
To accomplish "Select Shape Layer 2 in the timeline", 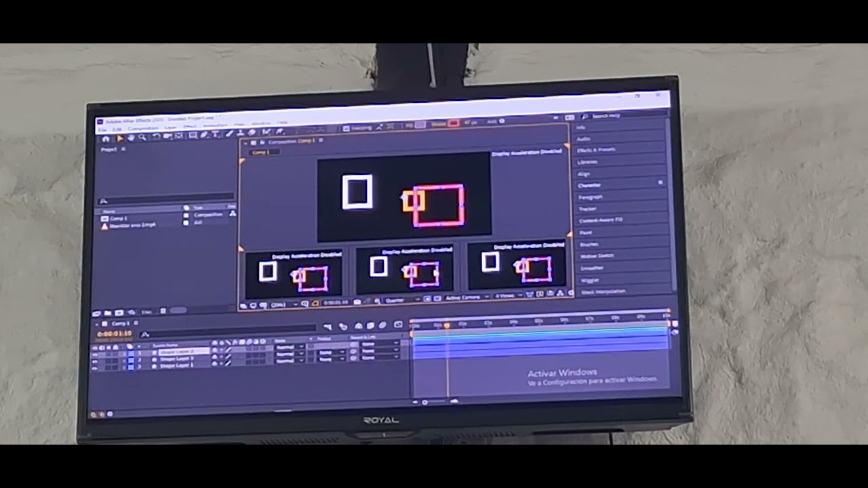I will 184,352.
